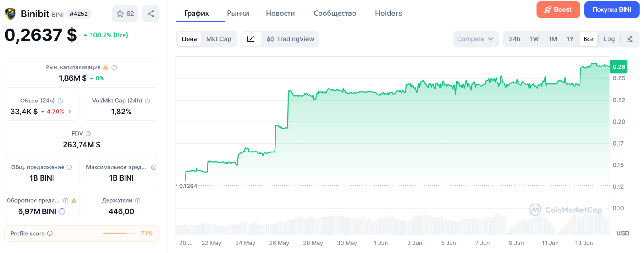Click the 4.29% volume change text

coord(55,112)
